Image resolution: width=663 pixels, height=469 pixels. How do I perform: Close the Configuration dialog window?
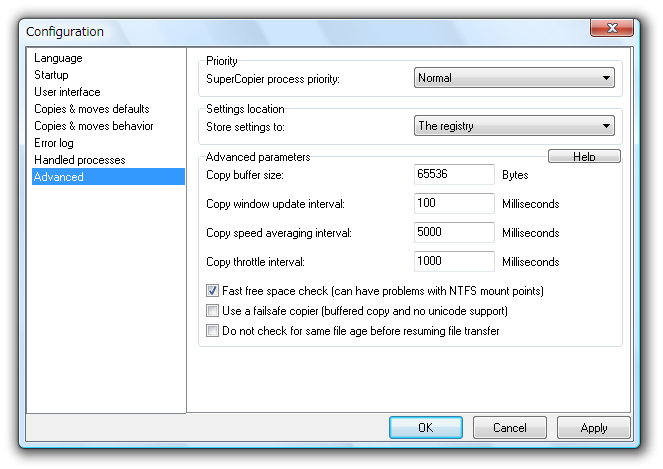point(612,28)
